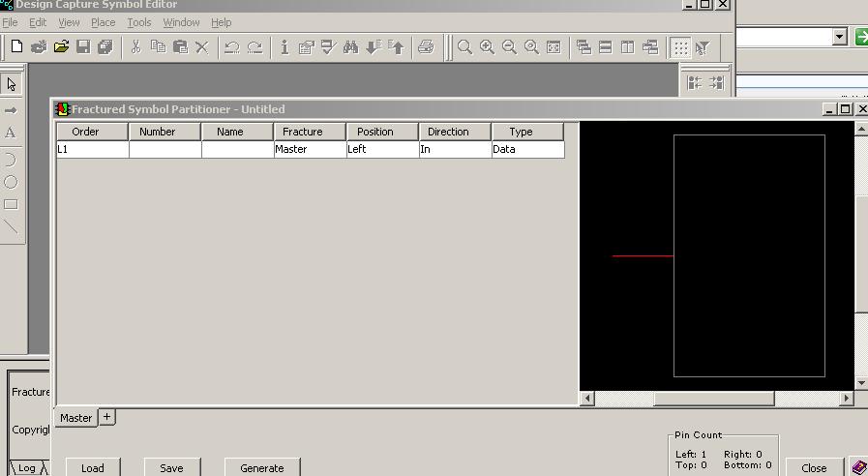The width and height of the screenshot is (868, 476).
Task: Click the Zoom Out magnifier icon
Action: coord(509,47)
